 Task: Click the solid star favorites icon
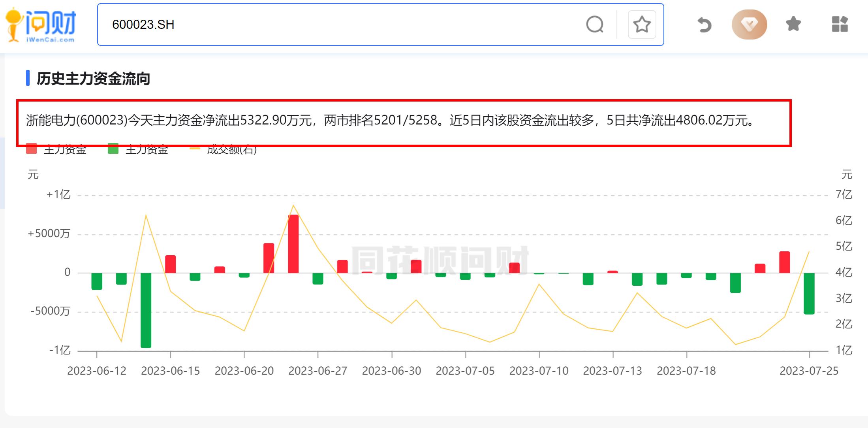pyautogui.click(x=793, y=24)
